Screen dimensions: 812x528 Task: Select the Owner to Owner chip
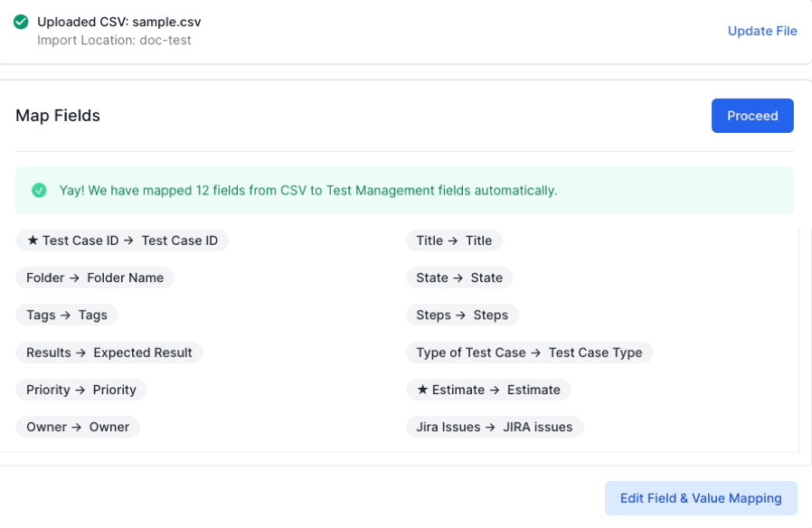pos(78,427)
